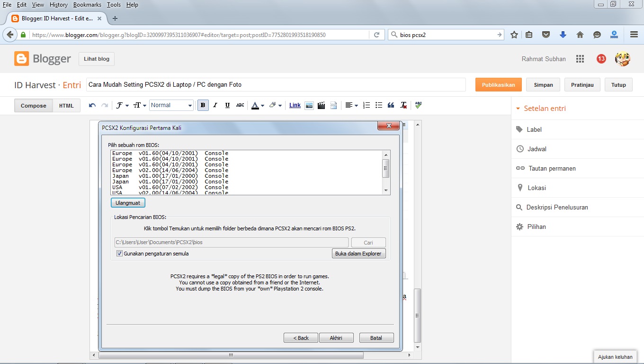Click the Lihat blog button
The image size is (644, 364).
pyautogui.click(x=97, y=59)
